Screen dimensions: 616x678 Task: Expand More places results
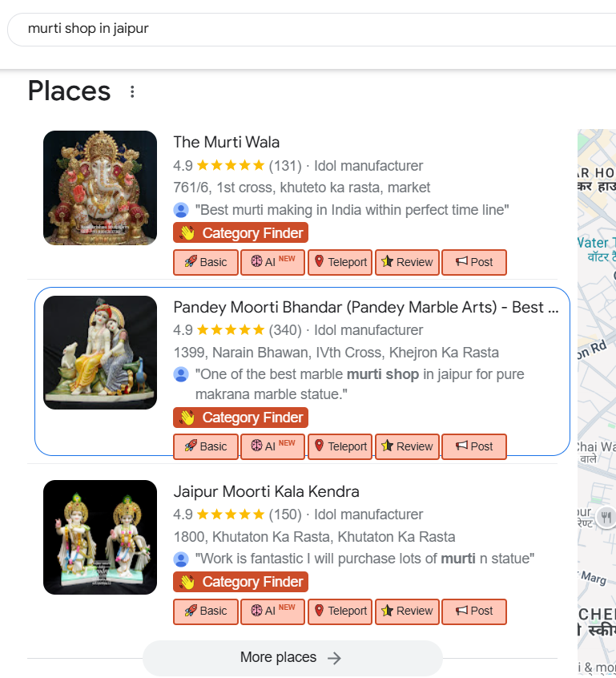point(292,657)
